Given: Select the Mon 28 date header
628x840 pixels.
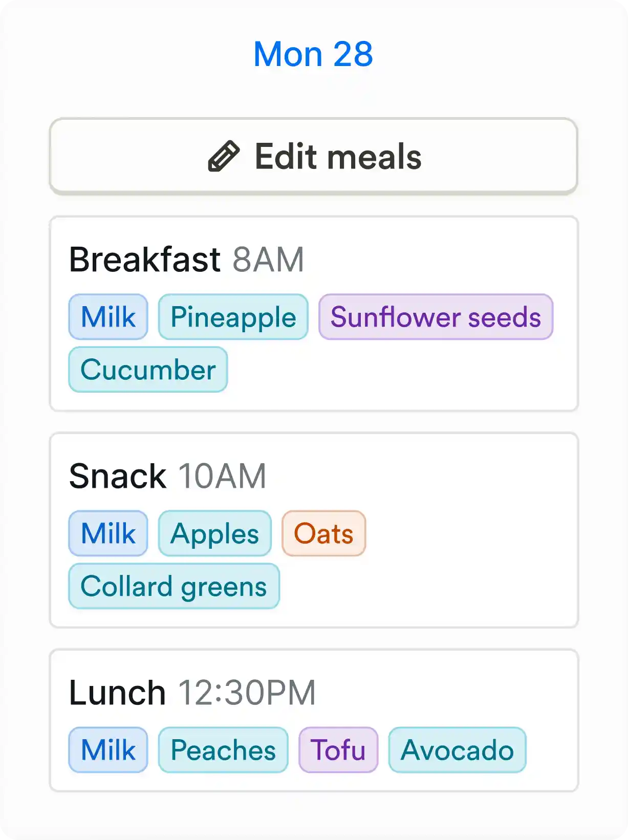Looking at the screenshot, I should (x=314, y=54).
